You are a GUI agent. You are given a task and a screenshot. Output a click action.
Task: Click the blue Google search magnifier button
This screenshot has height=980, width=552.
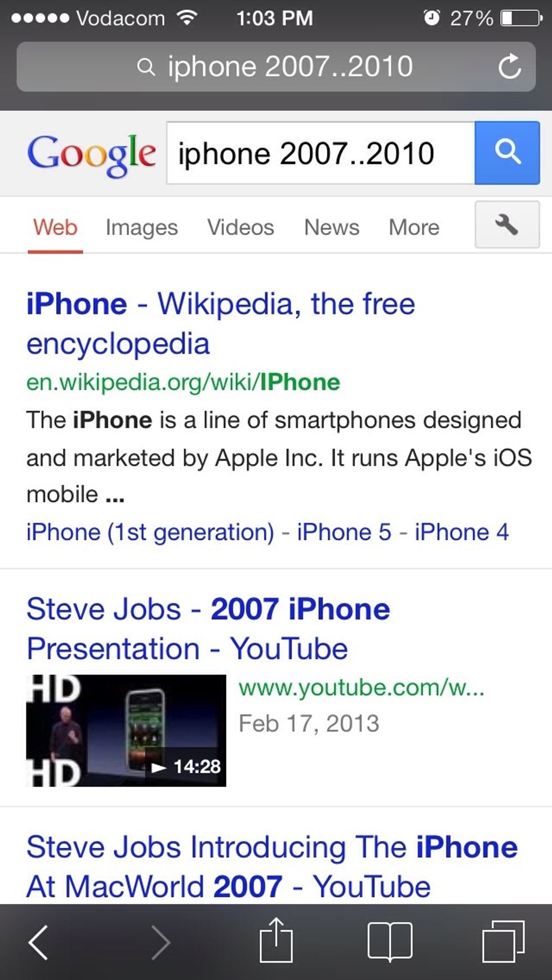click(507, 153)
